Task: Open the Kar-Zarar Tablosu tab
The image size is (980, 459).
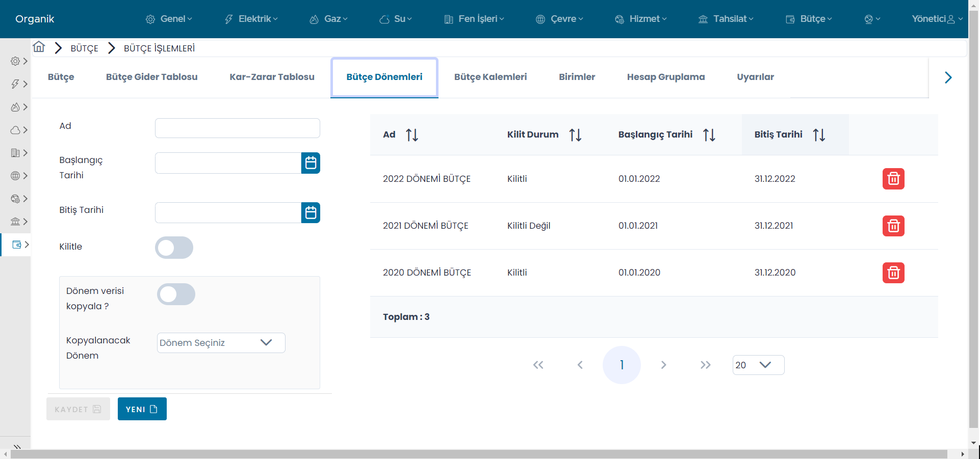Action: point(272,77)
